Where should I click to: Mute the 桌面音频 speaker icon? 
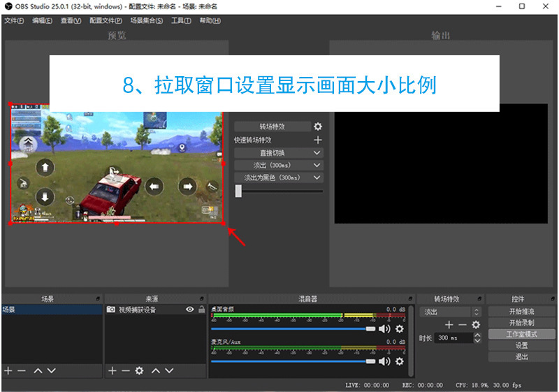coord(384,328)
